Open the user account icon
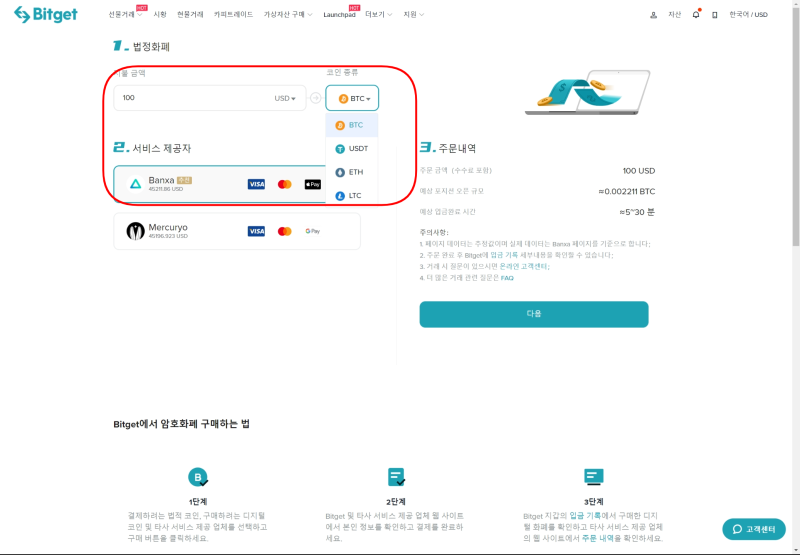800x555 pixels. click(653, 15)
